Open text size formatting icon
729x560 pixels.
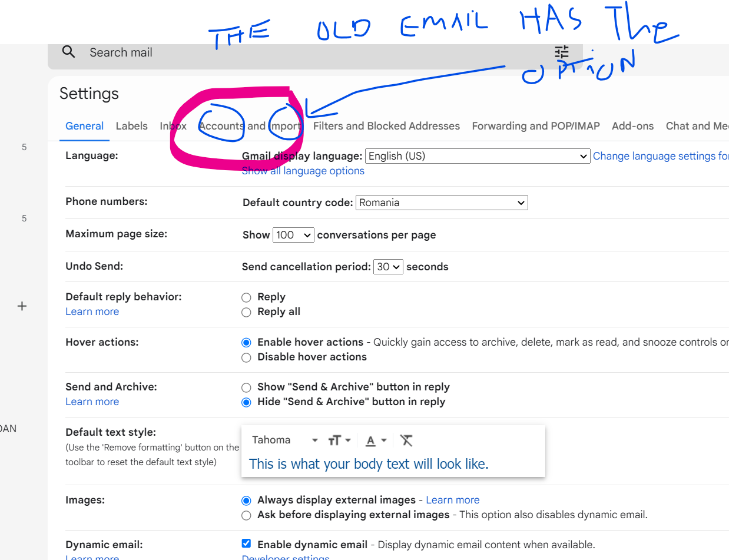[x=339, y=440]
